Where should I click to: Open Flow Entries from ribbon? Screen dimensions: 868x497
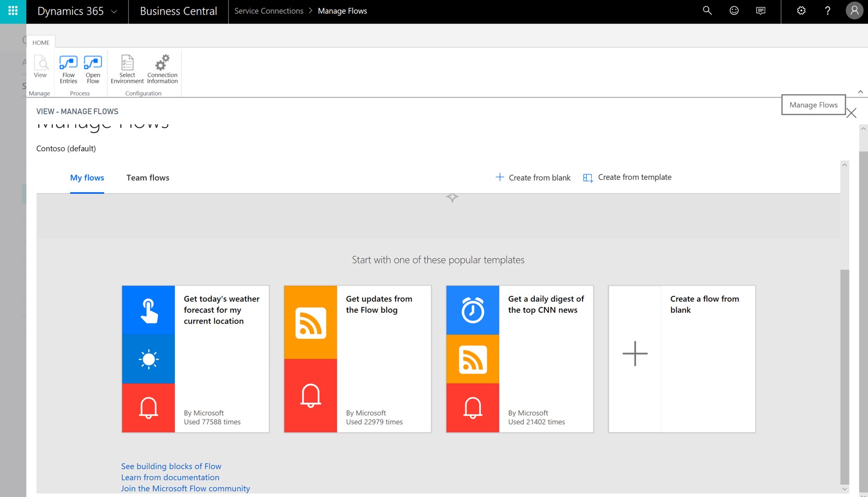(x=68, y=69)
